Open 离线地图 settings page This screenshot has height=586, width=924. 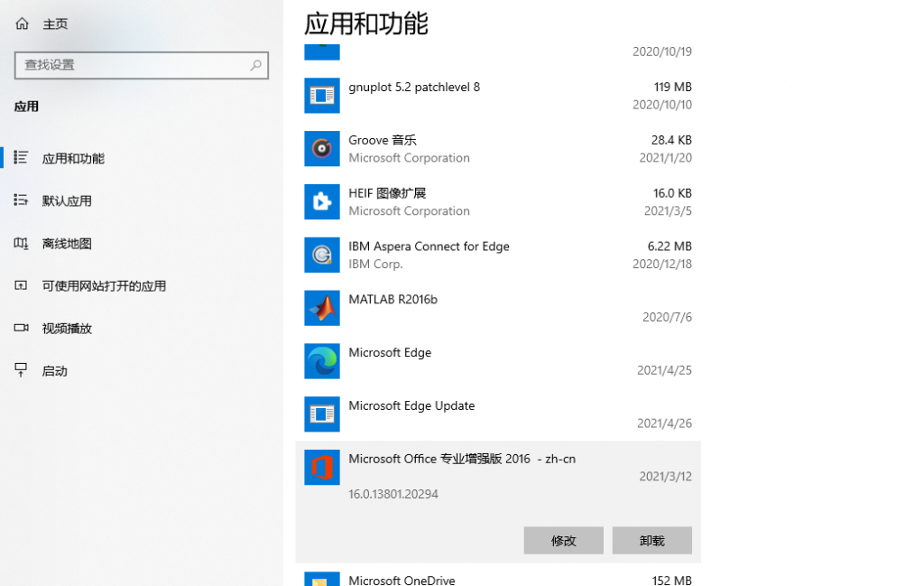coord(67,244)
